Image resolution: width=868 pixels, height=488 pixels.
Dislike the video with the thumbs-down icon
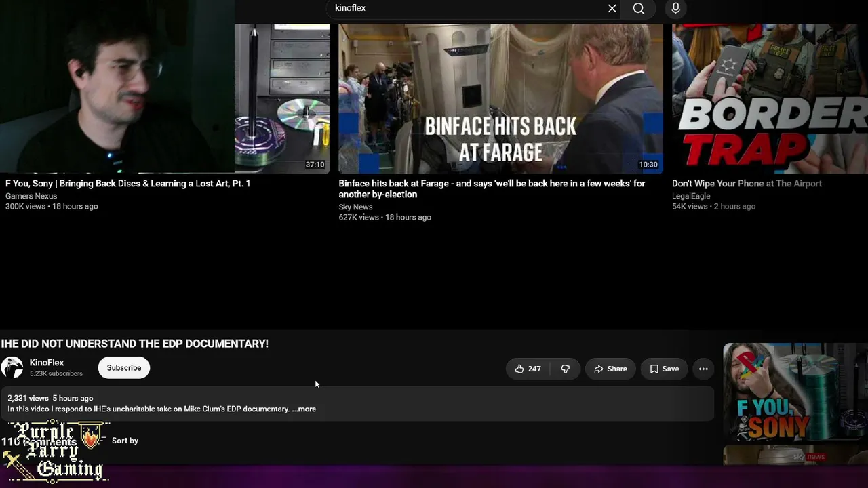565,369
